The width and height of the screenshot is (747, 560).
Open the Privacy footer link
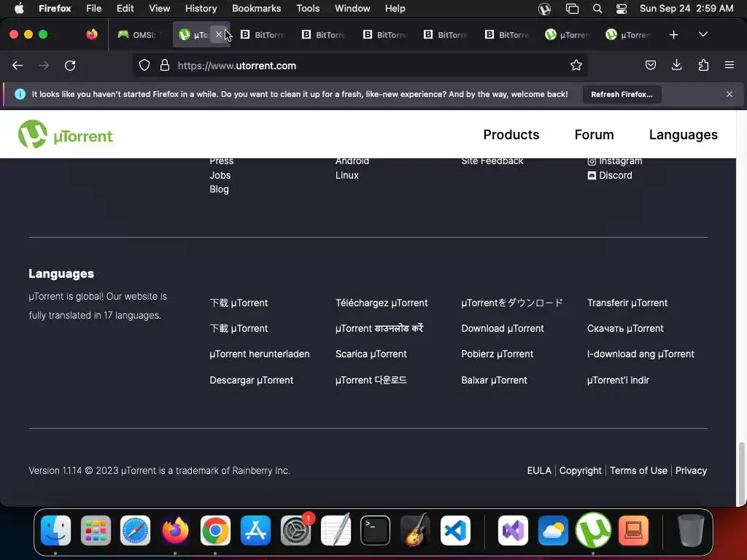click(x=691, y=470)
